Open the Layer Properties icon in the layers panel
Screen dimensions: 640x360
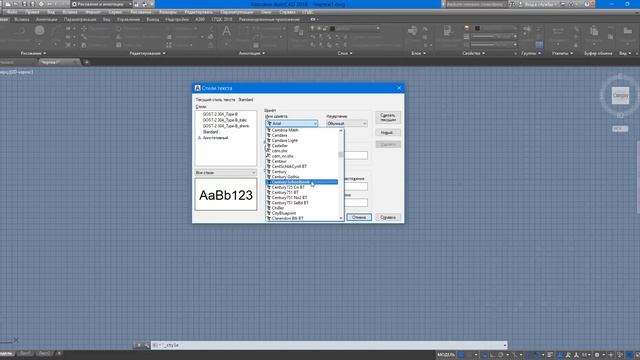[299, 30]
